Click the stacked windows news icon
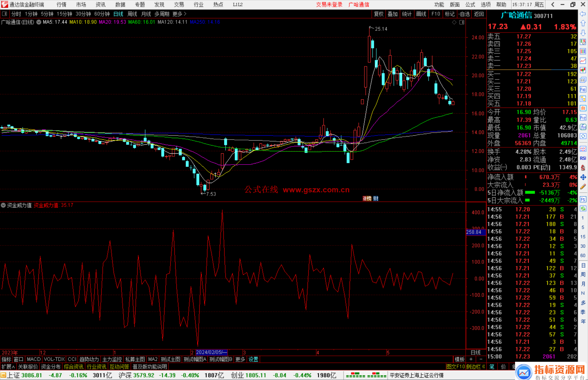 tap(583, 80)
